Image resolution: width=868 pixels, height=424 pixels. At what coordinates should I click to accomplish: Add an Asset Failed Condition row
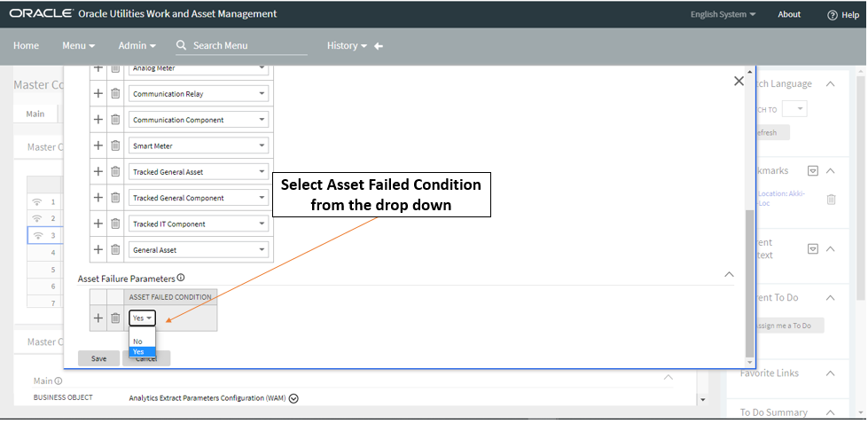98,318
